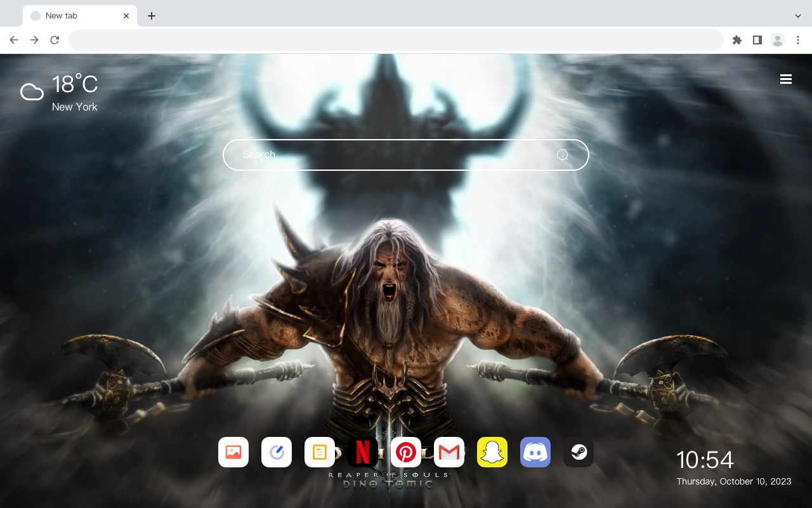Close the New tab tab
The image size is (812, 508).
pyautogui.click(x=126, y=16)
